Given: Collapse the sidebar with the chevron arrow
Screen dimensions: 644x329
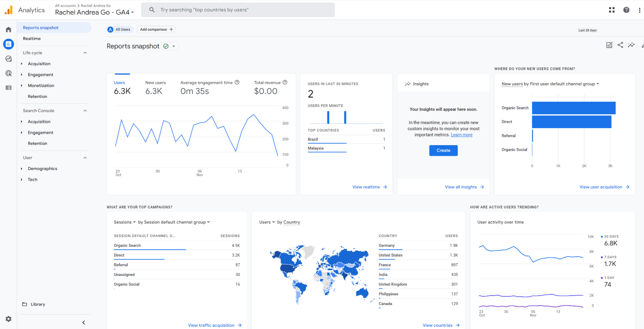Looking at the screenshot, I should (x=83, y=322).
